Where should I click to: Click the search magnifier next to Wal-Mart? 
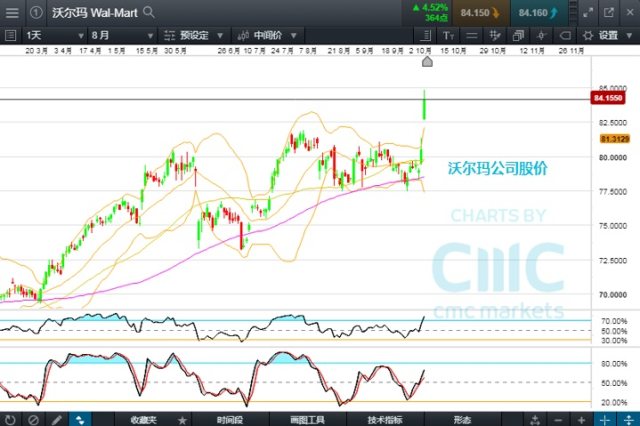pos(149,13)
